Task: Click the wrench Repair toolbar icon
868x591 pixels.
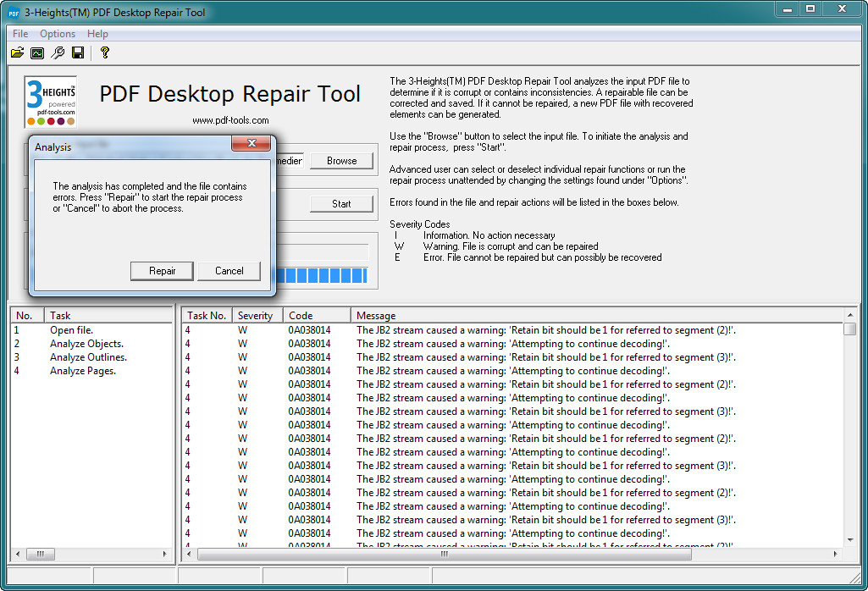Action: (58, 53)
